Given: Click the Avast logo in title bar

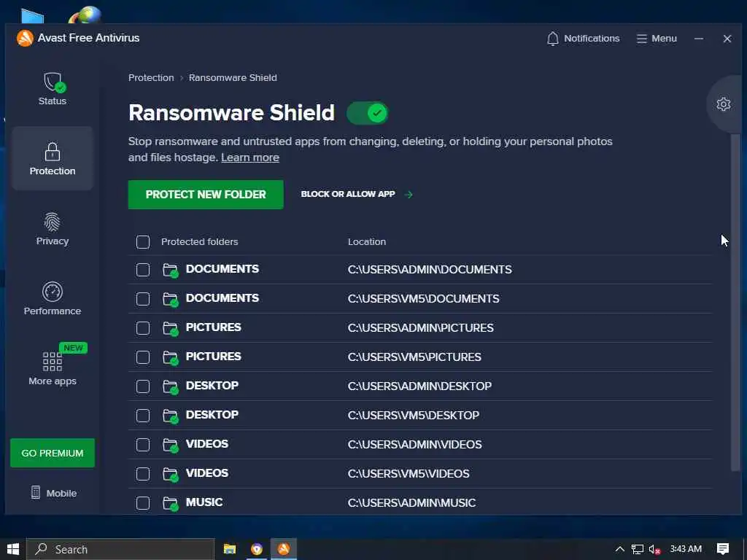Looking at the screenshot, I should tap(25, 38).
